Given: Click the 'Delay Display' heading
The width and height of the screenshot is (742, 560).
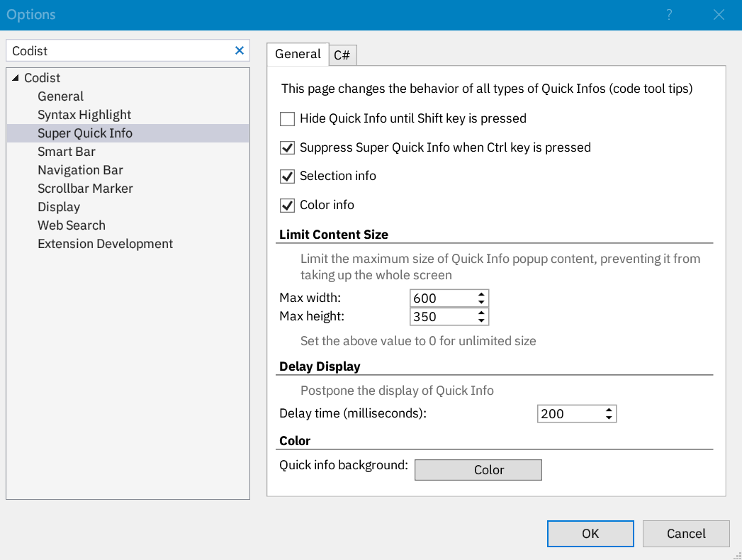Looking at the screenshot, I should click(320, 367).
